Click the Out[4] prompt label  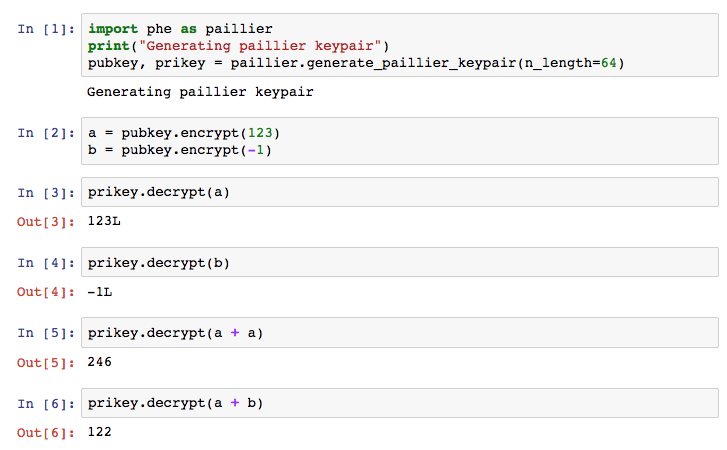point(46,292)
